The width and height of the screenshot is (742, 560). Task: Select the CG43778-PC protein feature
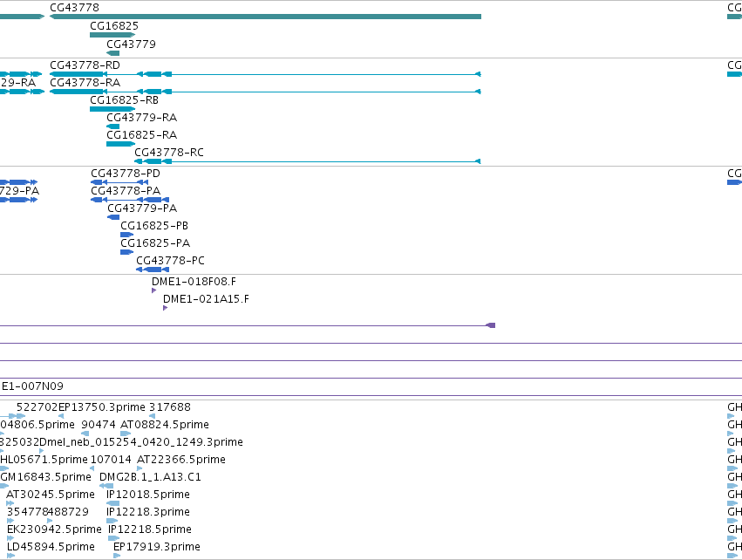coord(153,270)
